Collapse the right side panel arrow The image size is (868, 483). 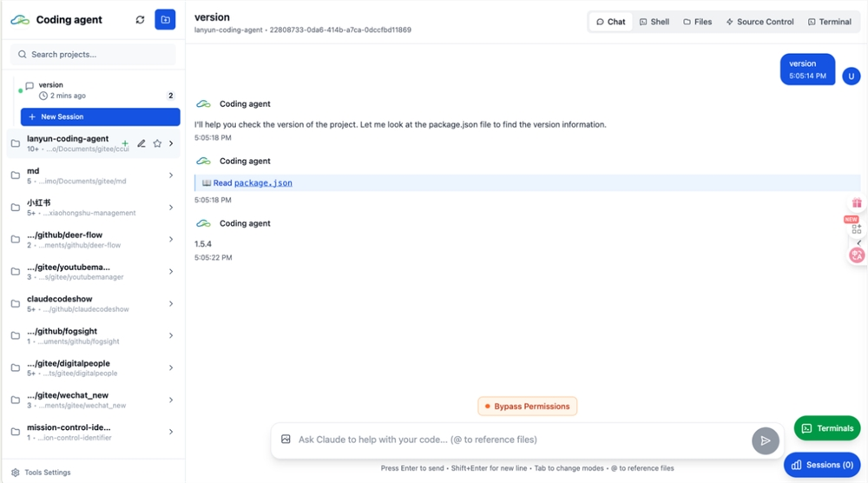coord(858,242)
